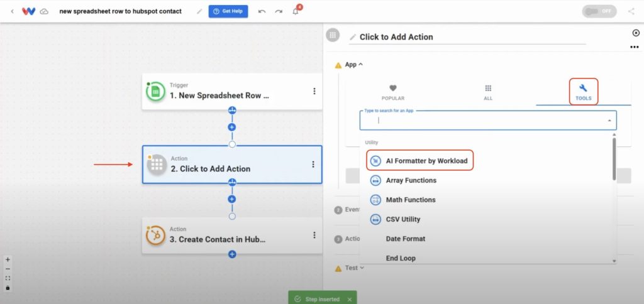Zoom in on the canvas
This screenshot has height=304, width=644.
pos(8,259)
